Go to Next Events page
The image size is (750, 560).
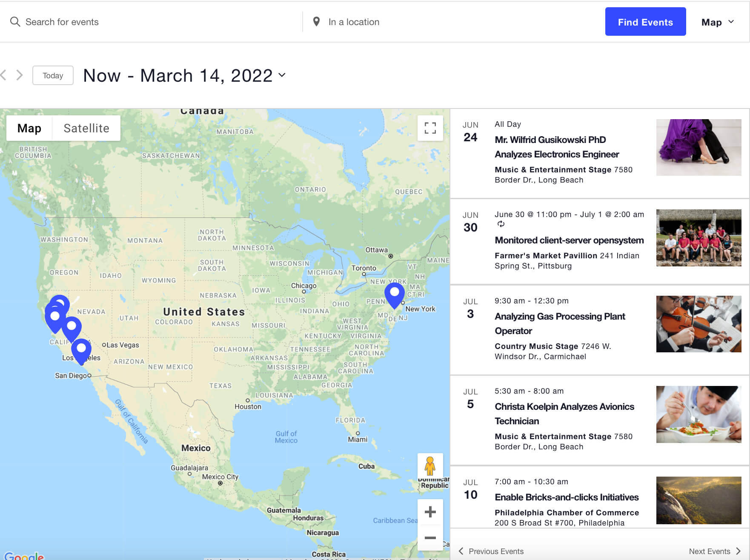point(715,551)
